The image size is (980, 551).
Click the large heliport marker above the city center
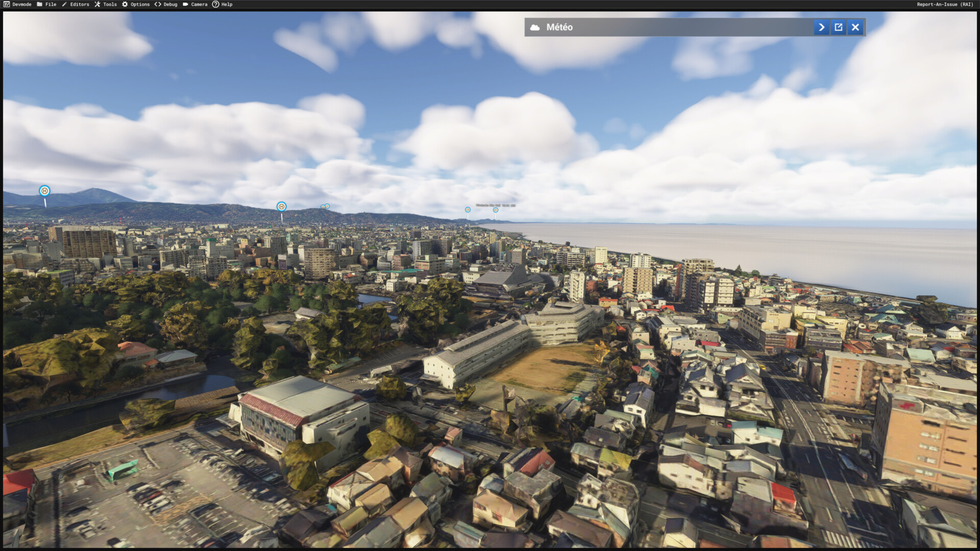point(281,207)
